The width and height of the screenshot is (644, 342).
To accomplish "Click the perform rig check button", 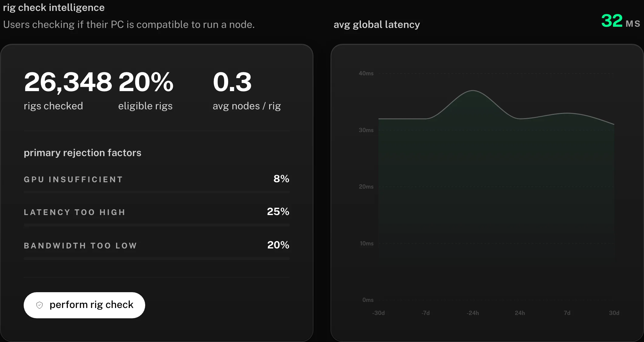I will click(x=84, y=305).
